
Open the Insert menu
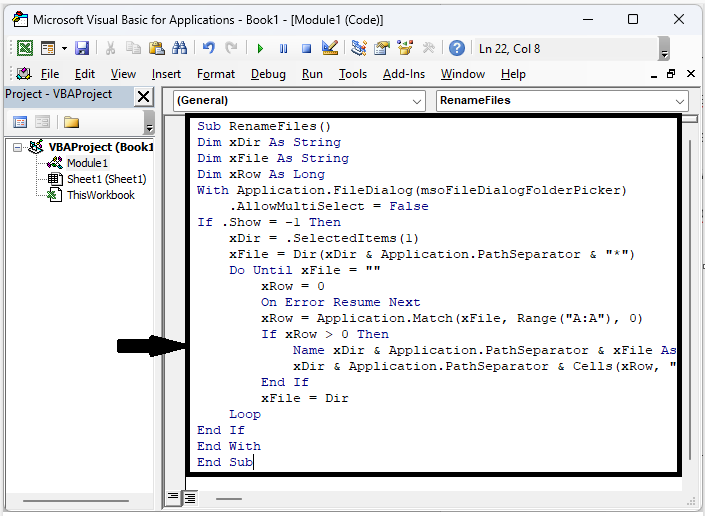(166, 74)
